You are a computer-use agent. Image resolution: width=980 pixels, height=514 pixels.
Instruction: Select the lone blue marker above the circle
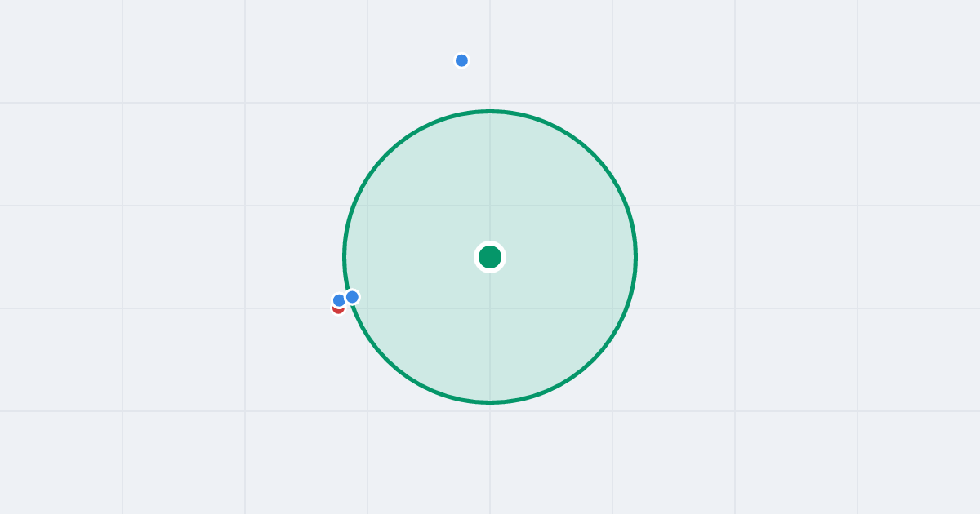tap(461, 60)
